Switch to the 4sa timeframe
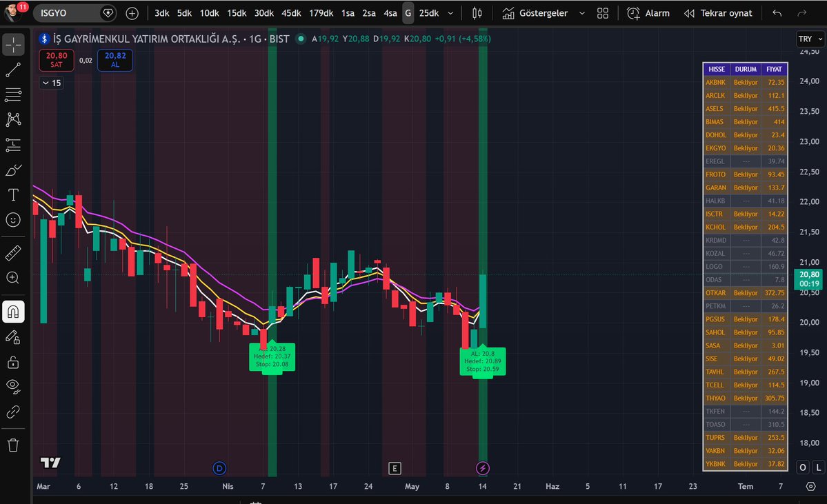 click(x=390, y=13)
